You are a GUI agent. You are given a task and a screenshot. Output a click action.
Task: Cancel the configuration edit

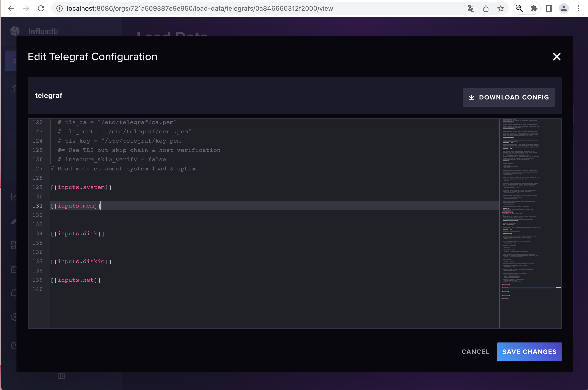coord(475,352)
